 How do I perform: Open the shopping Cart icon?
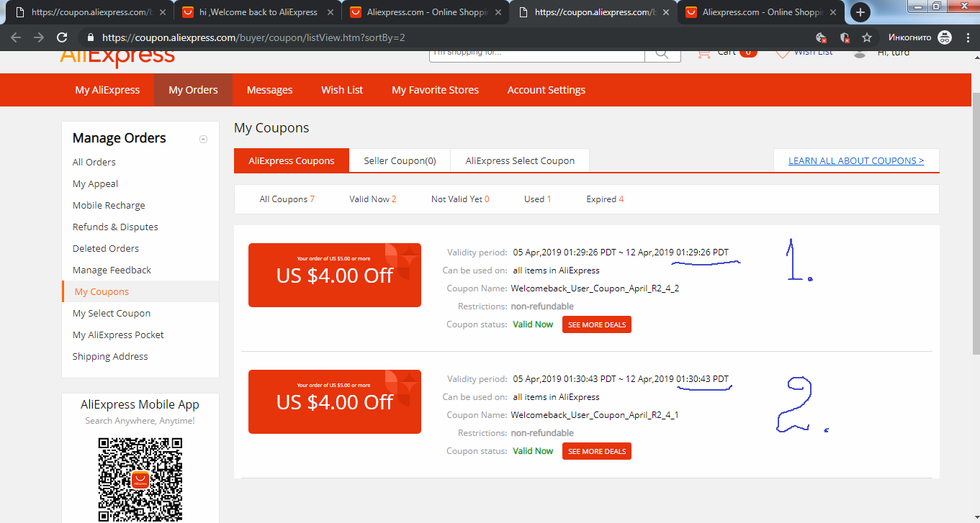pyautogui.click(x=705, y=53)
